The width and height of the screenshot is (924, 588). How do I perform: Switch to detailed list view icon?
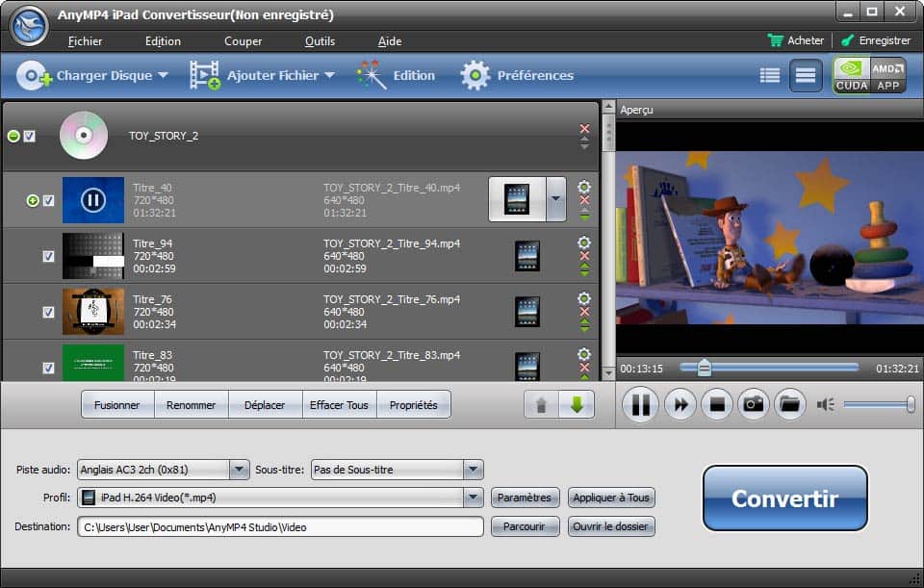(x=806, y=75)
